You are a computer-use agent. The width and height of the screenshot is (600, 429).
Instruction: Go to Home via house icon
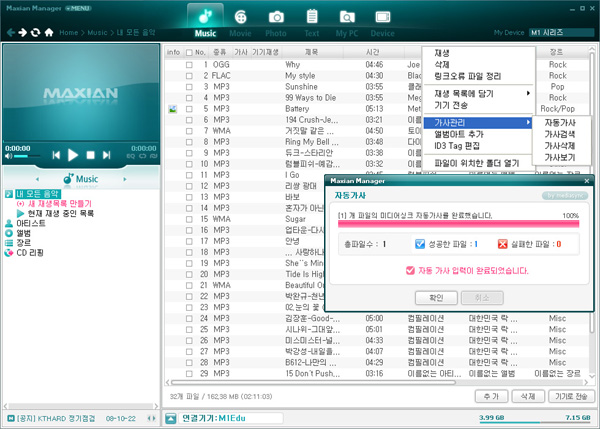point(49,33)
